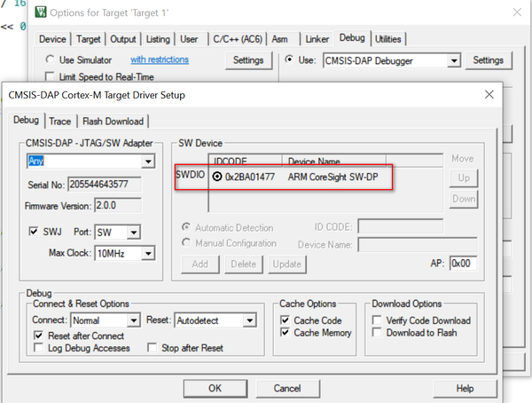
Task: Click the Update button
Action: tap(287, 265)
